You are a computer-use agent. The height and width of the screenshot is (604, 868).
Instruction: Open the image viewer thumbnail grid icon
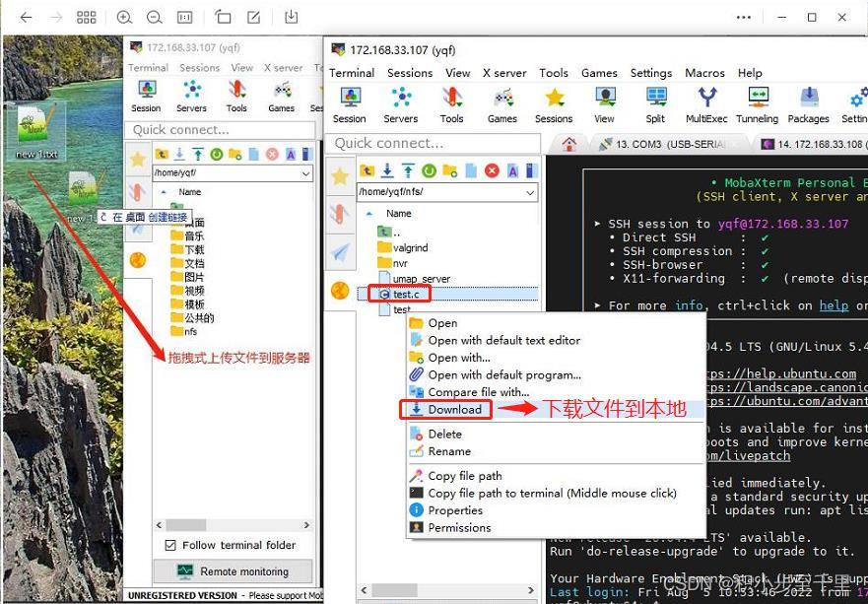tap(87, 17)
